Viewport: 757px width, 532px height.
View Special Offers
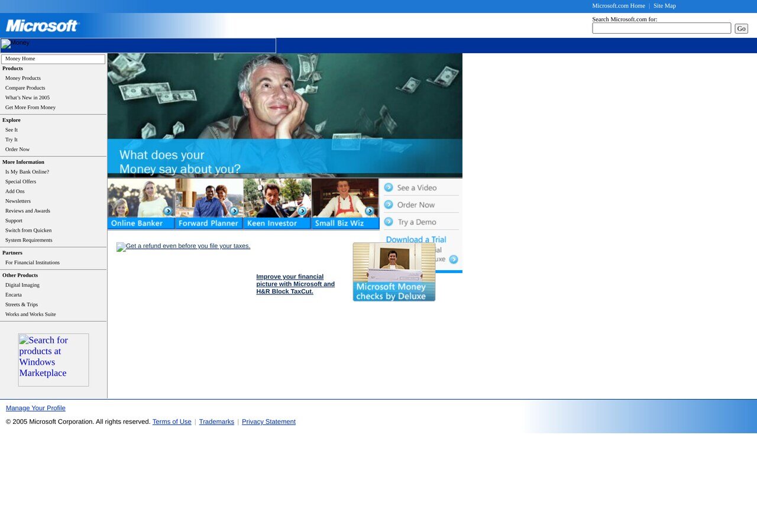pyautogui.click(x=21, y=181)
